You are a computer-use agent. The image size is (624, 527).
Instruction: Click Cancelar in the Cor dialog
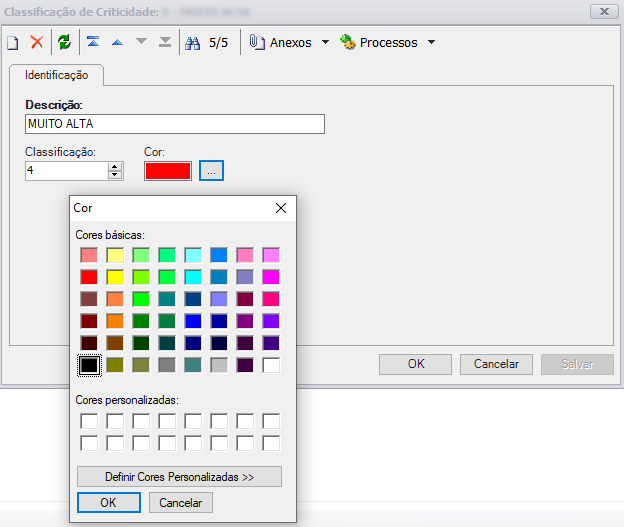(x=181, y=502)
